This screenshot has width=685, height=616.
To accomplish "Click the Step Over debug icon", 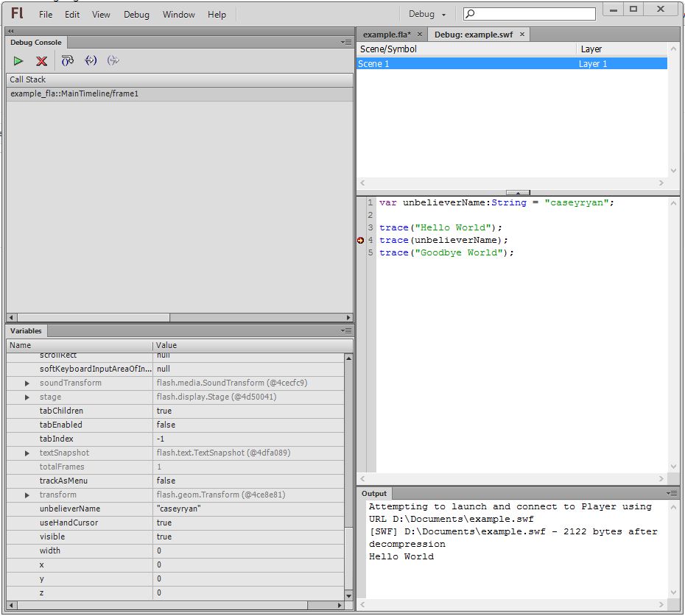I will (x=67, y=60).
